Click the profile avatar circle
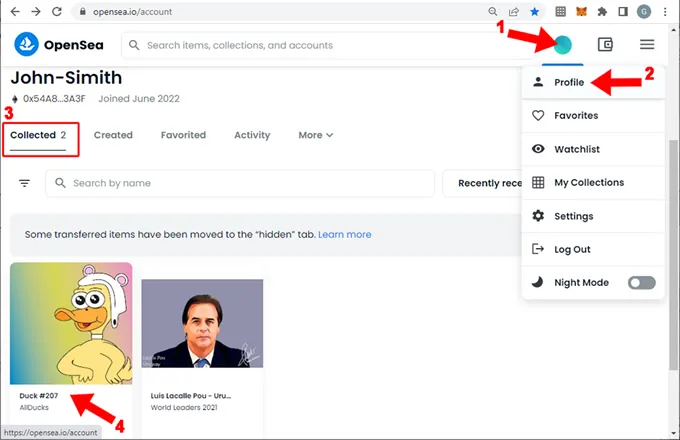680x440 pixels. [563, 44]
